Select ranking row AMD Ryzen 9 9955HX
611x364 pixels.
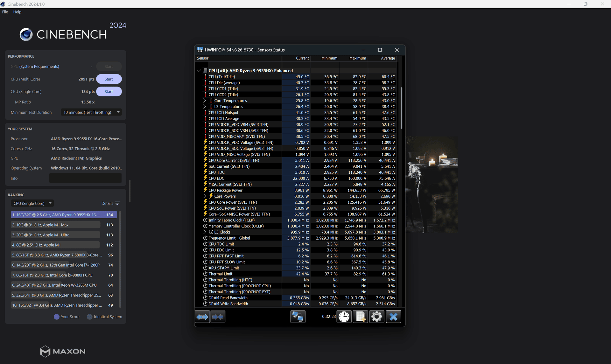coord(64,215)
